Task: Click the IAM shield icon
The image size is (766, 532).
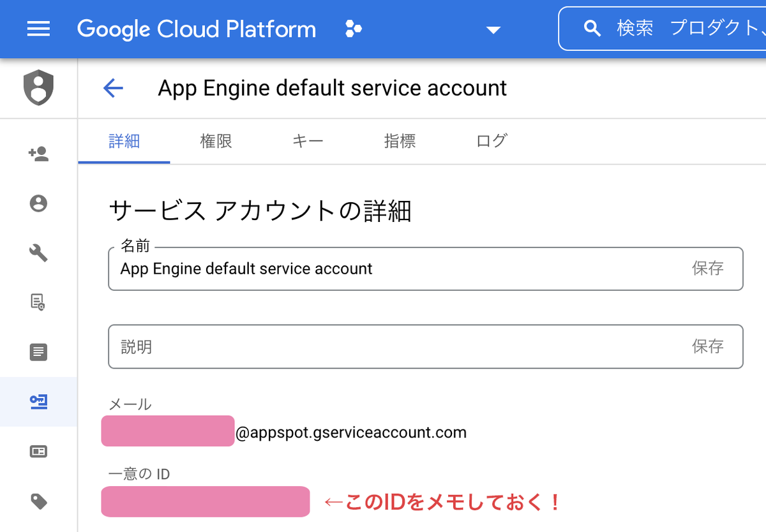Action: click(x=38, y=88)
